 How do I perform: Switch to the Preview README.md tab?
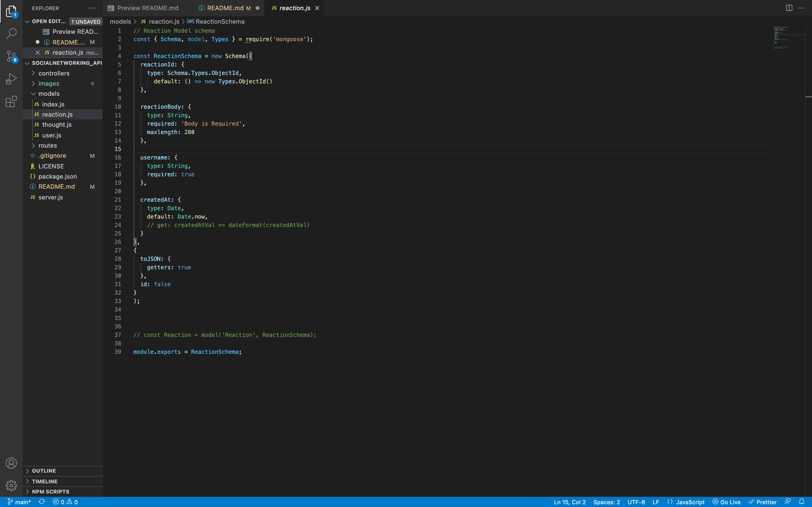click(147, 8)
